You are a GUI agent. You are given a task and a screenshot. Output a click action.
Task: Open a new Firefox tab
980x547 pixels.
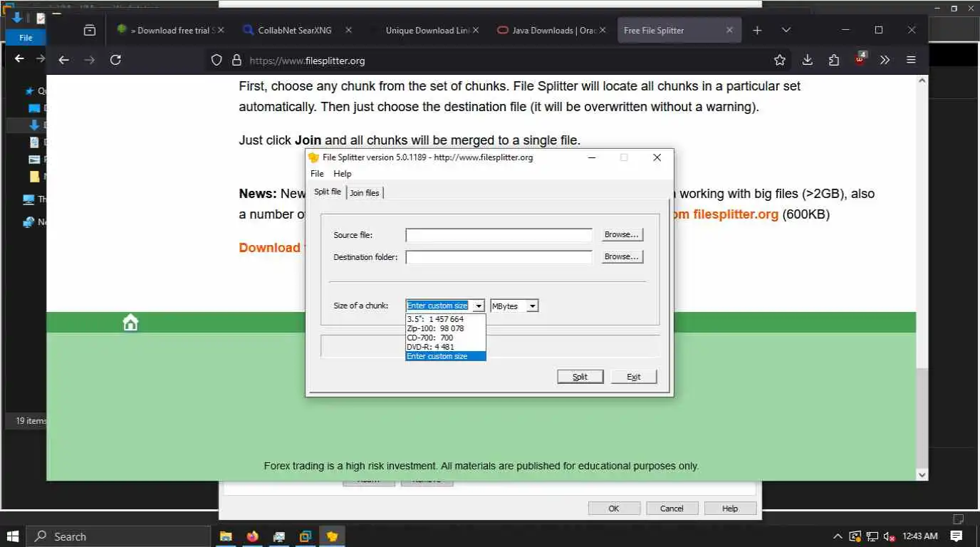[x=757, y=30]
